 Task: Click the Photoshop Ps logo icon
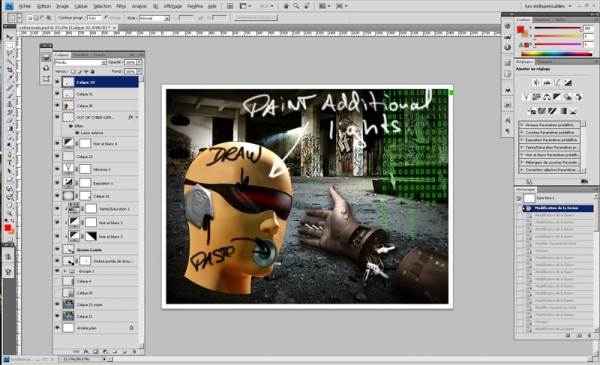pyautogui.click(x=8, y=6)
